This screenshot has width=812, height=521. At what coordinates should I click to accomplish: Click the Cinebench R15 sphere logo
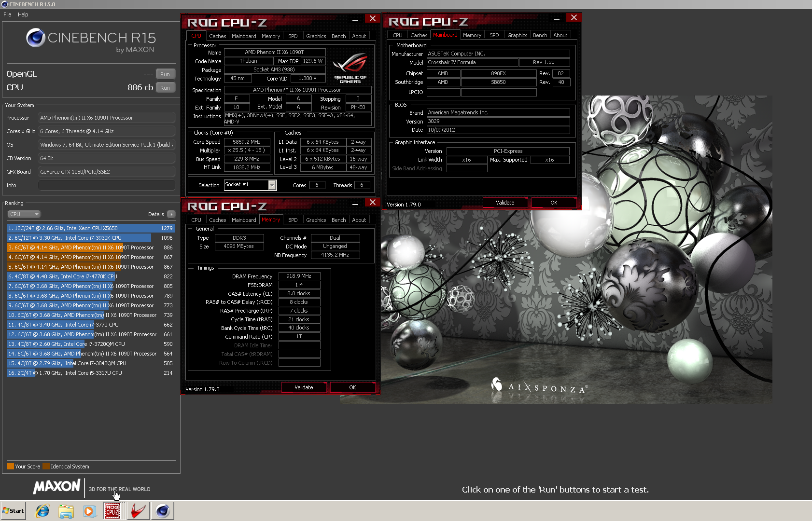(x=36, y=38)
